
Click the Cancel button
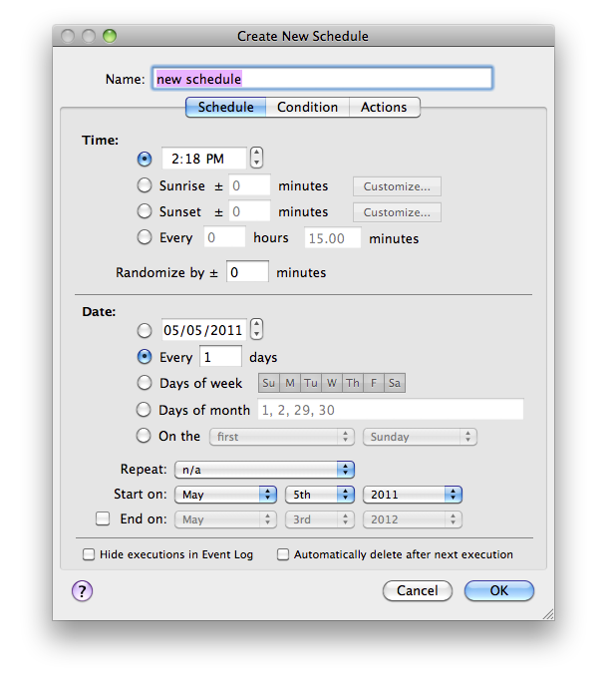(x=418, y=591)
